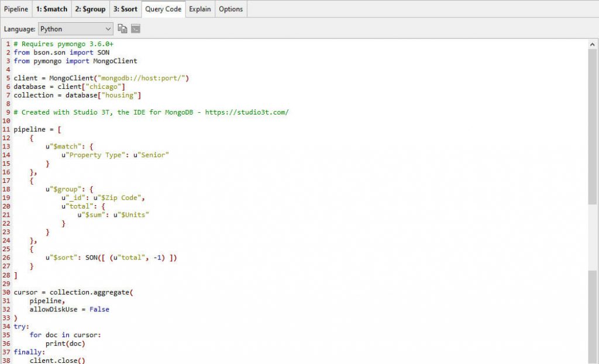
Task: Click the "client.close()" statement
Action: point(57,360)
